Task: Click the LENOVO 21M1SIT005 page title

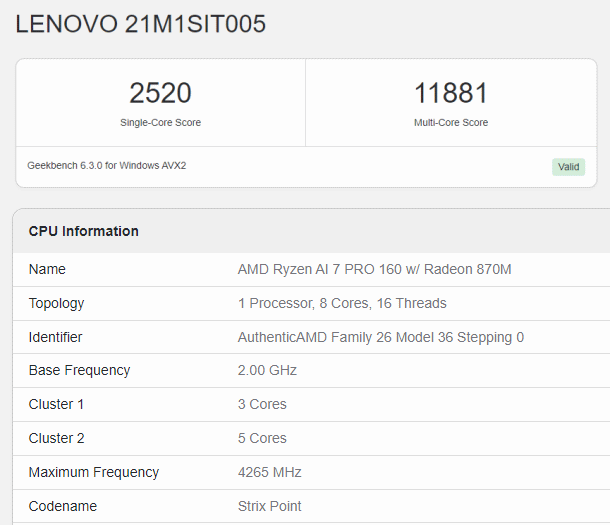Action: (140, 24)
